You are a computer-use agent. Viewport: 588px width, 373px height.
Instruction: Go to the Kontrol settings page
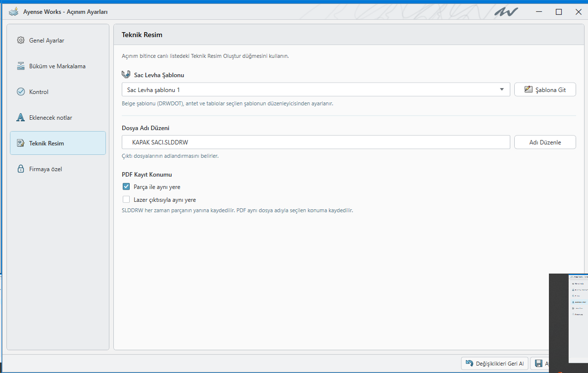[58, 92]
